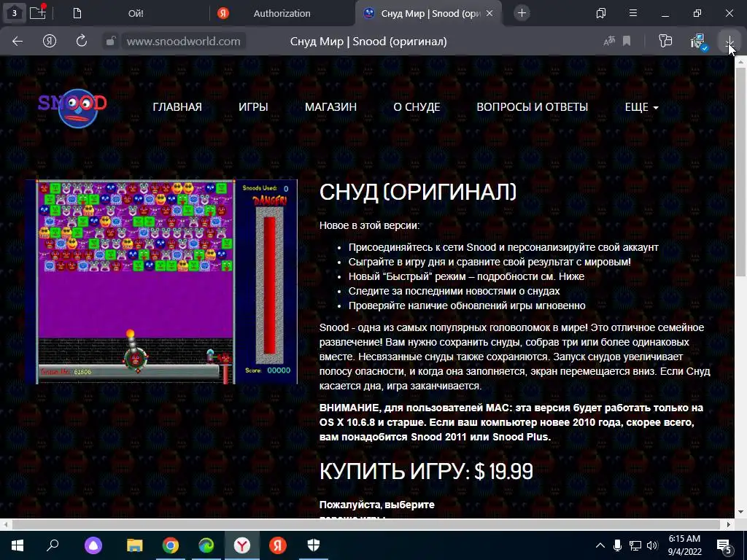Open the tab counter showing 3
The width and height of the screenshot is (747, 560).
coord(14,13)
